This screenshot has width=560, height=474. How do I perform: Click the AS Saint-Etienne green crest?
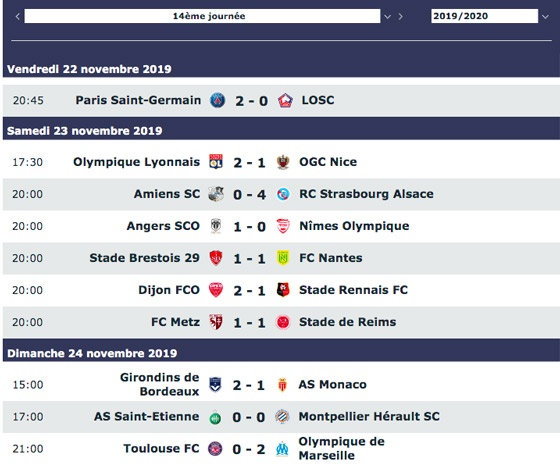pos(215,417)
